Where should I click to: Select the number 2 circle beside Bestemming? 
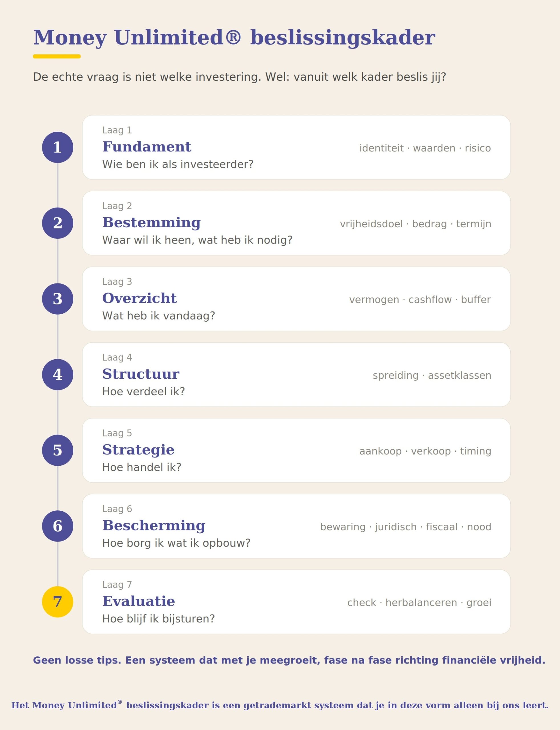[x=58, y=223]
